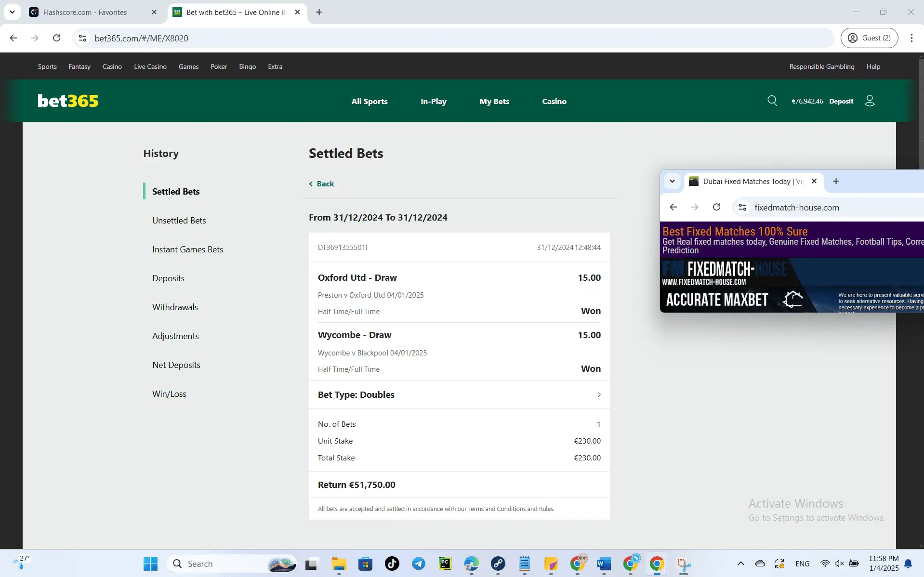Image resolution: width=924 pixels, height=577 pixels.
Task: Expand the Bet Type: Doubles row
Action: pos(459,394)
